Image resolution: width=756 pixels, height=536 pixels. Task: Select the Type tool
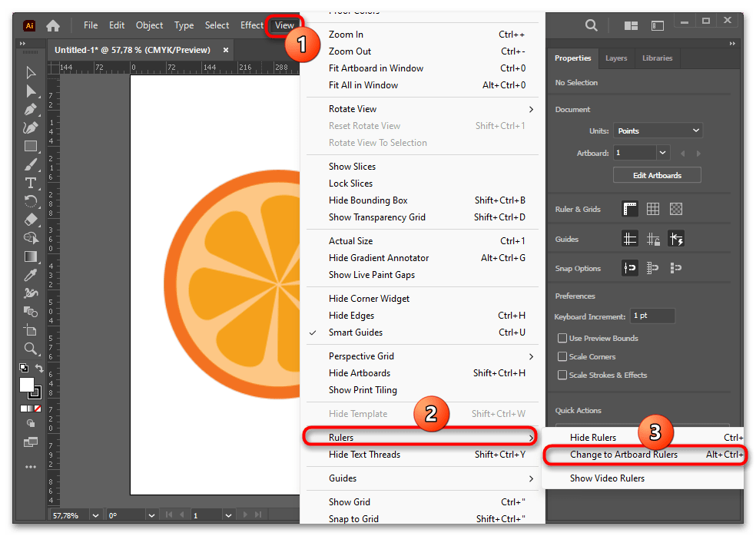(31, 183)
